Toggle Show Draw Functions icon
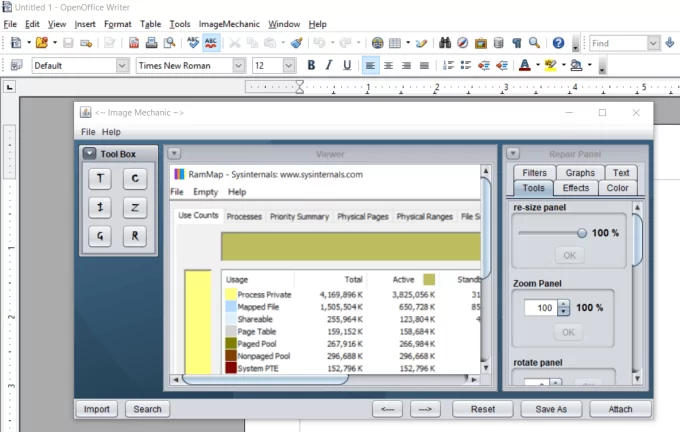680x432 pixels. [x=421, y=43]
